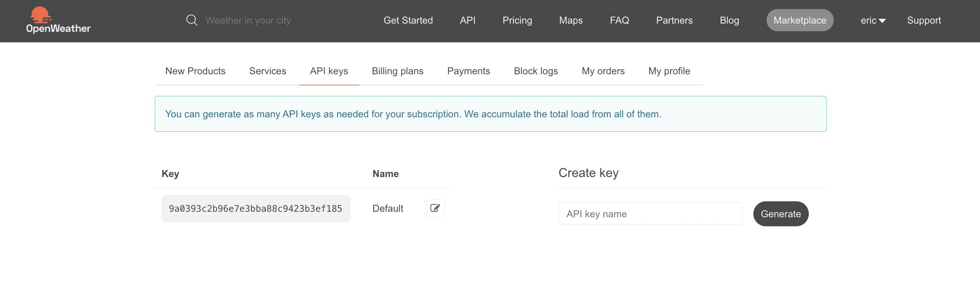Visit the Partners page
Image resolution: width=980 pixels, height=286 pixels.
click(x=674, y=20)
